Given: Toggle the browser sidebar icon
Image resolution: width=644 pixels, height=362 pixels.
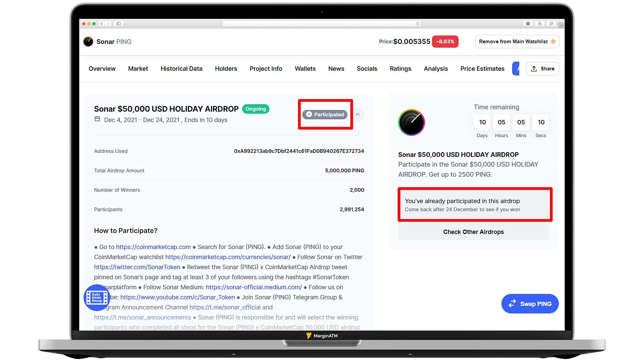Looking at the screenshot, I should pyautogui.click(x=118, y=24).
